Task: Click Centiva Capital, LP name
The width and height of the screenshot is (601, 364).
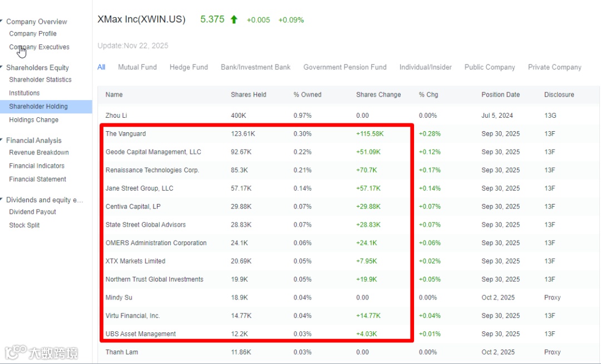Action: (x=133, y=206)
